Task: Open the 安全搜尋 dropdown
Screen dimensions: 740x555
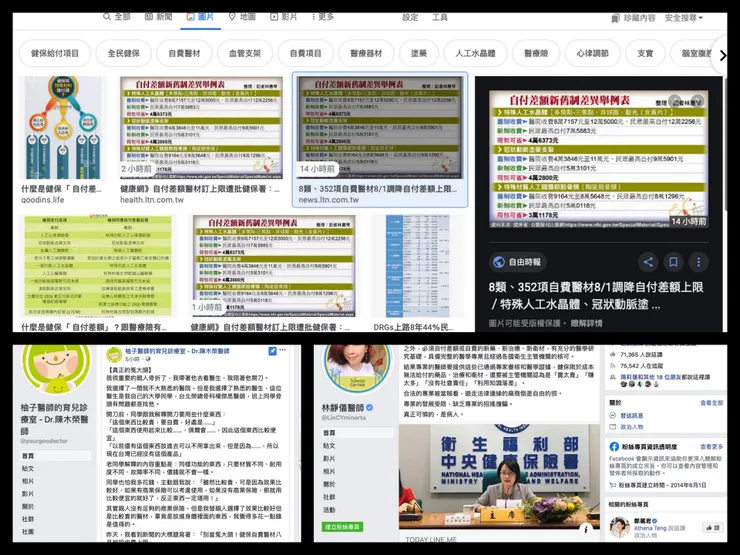Action: (684, 18)
